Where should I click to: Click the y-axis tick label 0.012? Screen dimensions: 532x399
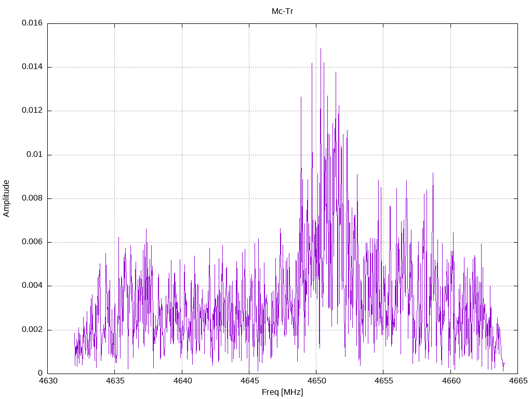click(32, 111)
